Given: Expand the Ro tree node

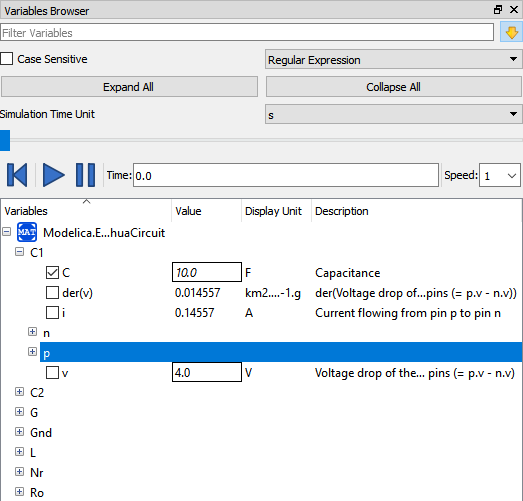Looking at the screenshot, I should [20, 492].
